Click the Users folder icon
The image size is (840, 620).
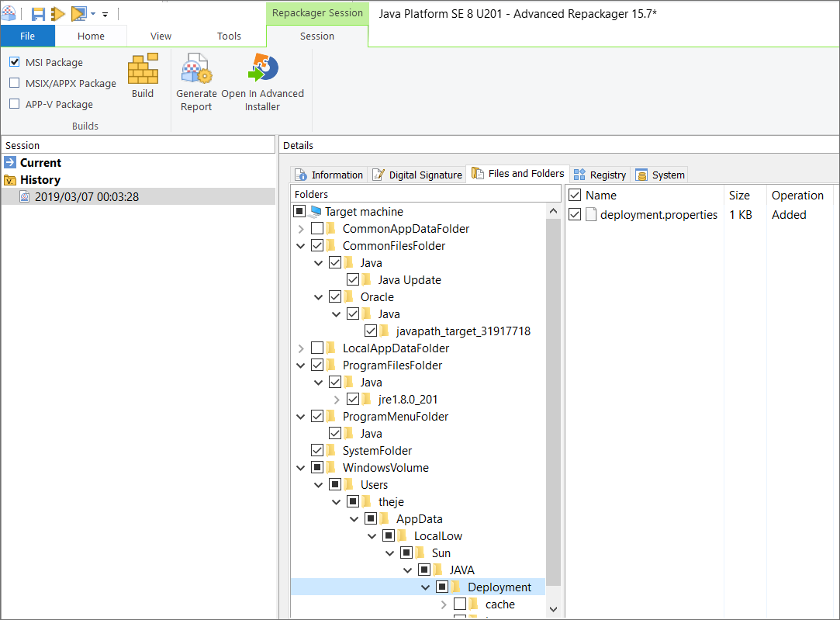(349, 485)
